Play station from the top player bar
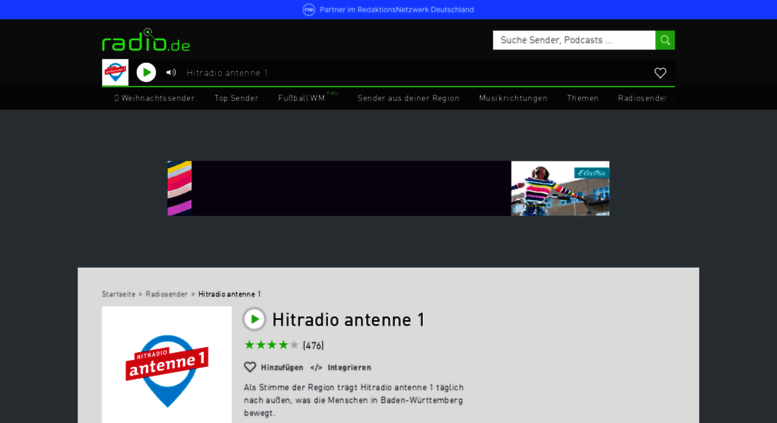The width and height of the screenshot is (777, 423). (x=146, y=72)
